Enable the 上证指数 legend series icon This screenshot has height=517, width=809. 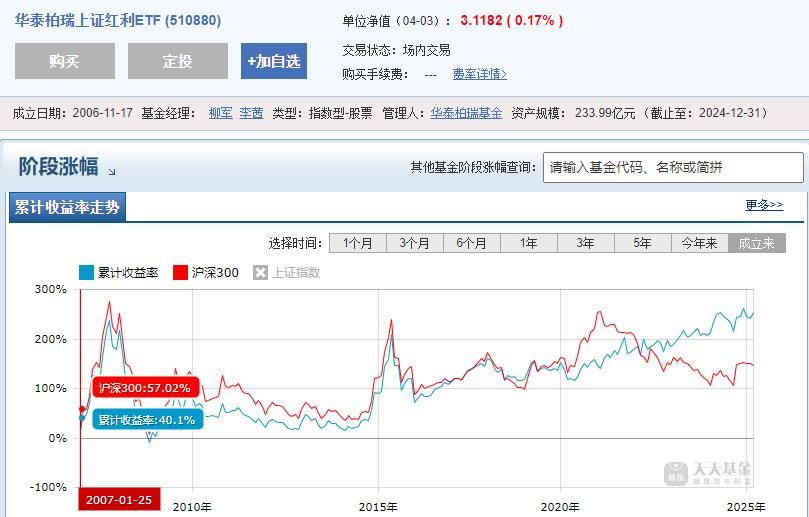pyautogui.click(x=260, y=272)
